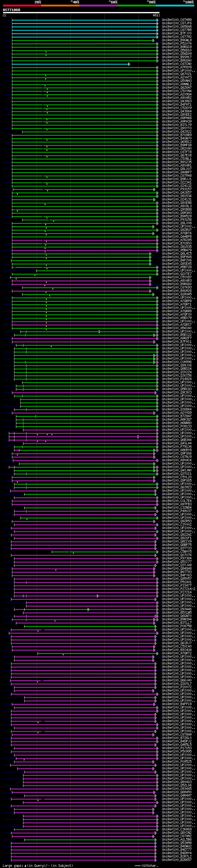Open hit UniRef100_Q5RCQ3
This screenshot has height=868, width=197.
click(x=177, y=389)
